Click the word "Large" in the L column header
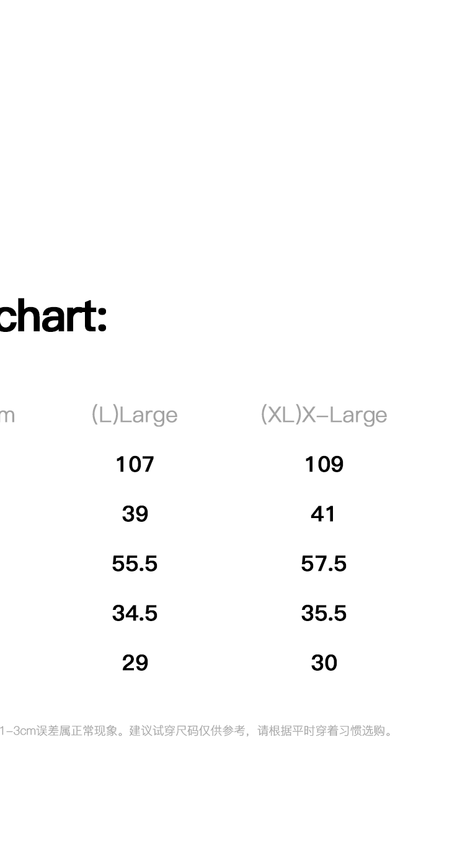Screen dimensions: 465x868 tap(148, 415)
